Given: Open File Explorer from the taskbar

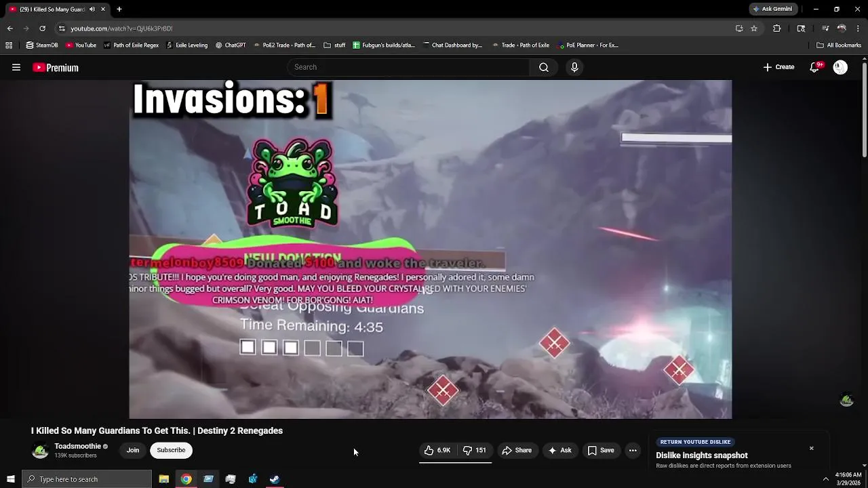Looking at the screenshot, I should (164, 479).
